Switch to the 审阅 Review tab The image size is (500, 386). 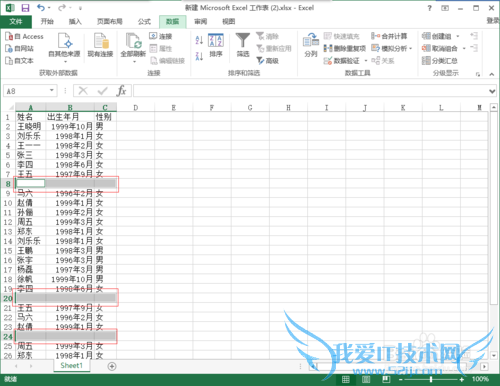coord(200,22)
